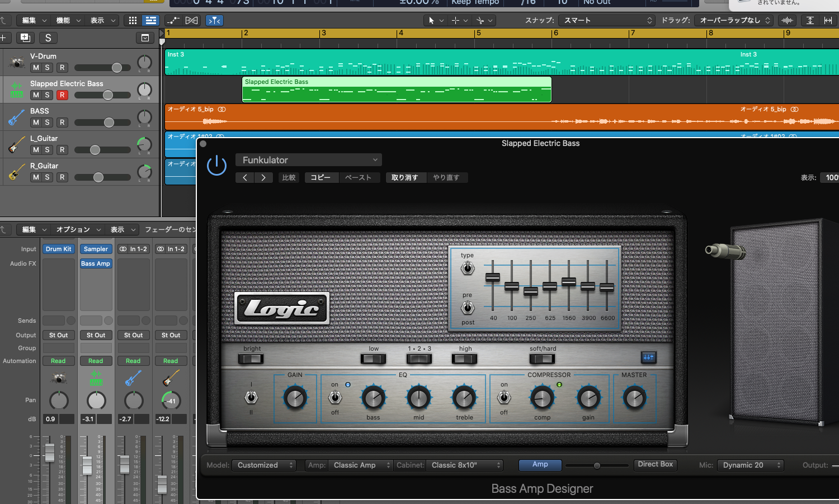Click the duplicate track icon
Image resolution: width=839 pixels, height=504 pixels.
tap(25, 37)
